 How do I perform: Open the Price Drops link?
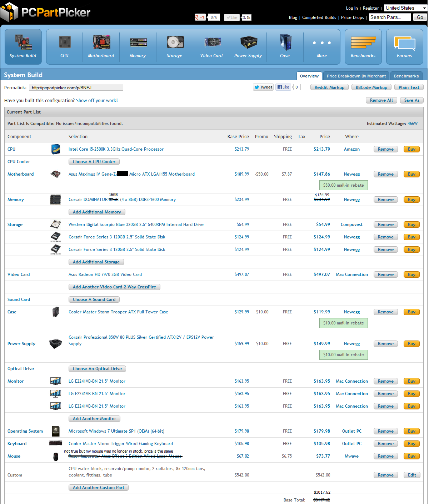(353, 17)
